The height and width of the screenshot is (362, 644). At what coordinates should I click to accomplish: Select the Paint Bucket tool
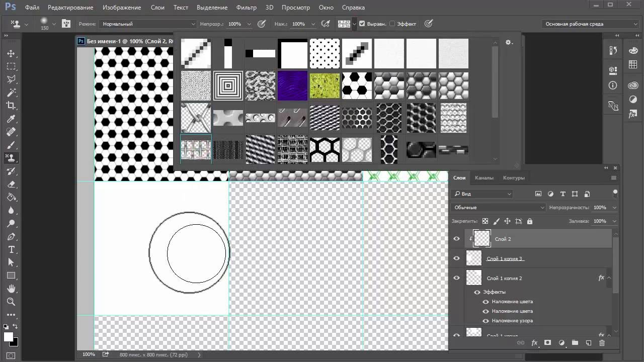[x=11, y=197]
